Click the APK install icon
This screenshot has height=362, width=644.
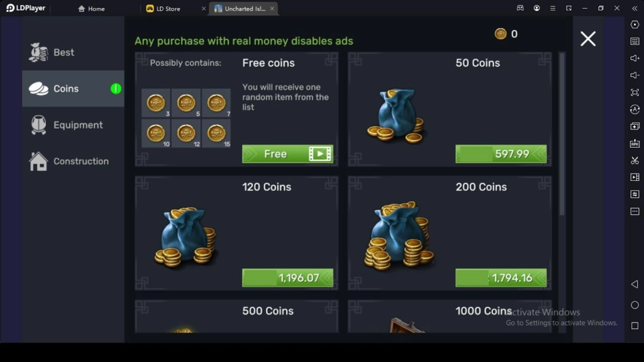(x=635, y=143)
